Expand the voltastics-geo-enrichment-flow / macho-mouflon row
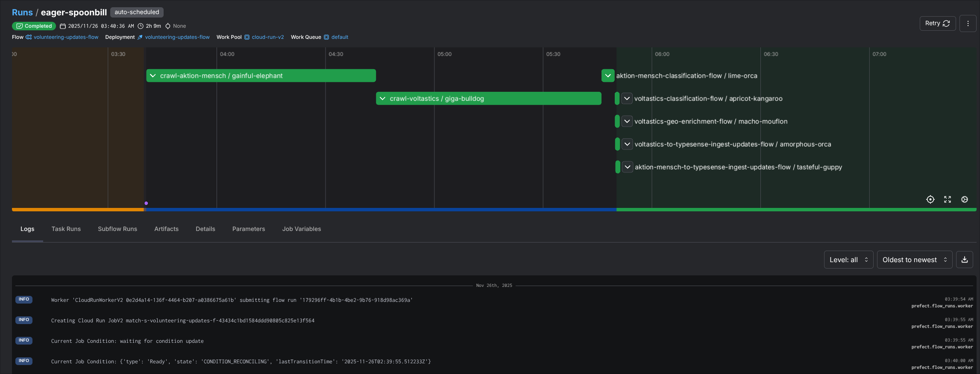 627,121
